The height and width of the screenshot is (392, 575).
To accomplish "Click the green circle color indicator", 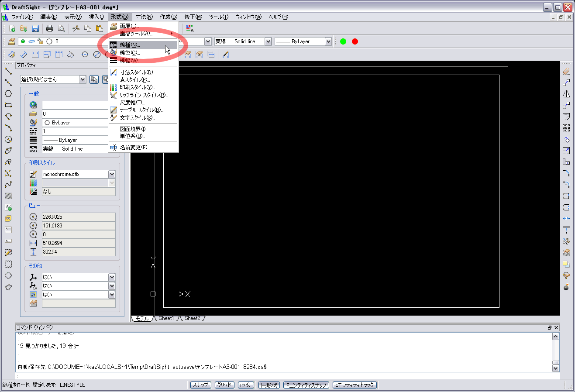I will [x=343, y=41].
